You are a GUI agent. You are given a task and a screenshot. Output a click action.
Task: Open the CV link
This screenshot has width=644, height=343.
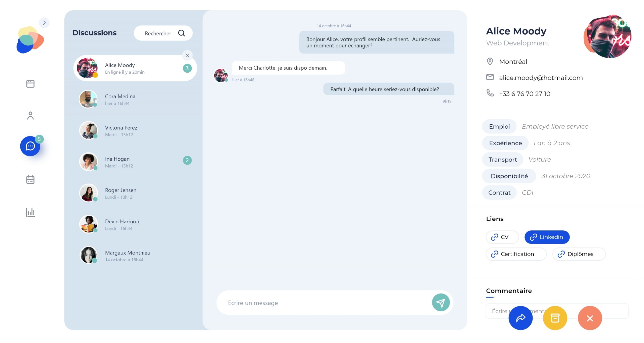point(502,237)
